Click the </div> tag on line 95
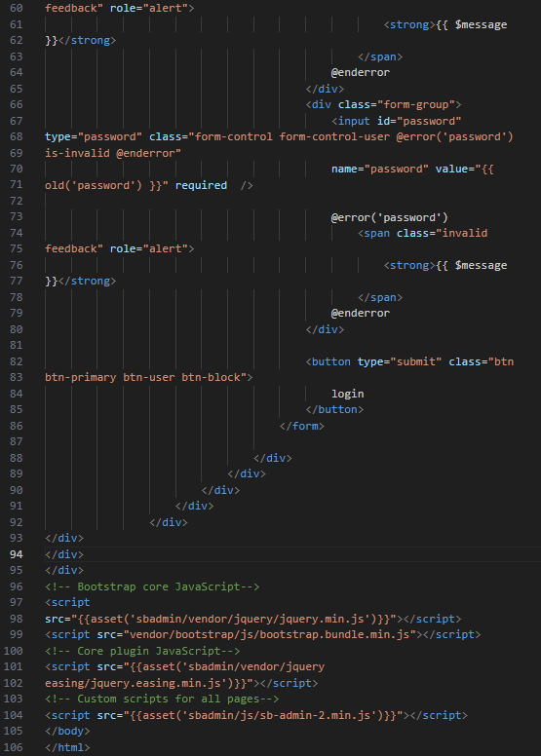The image size is (541, 756). [x=64, y=570]
